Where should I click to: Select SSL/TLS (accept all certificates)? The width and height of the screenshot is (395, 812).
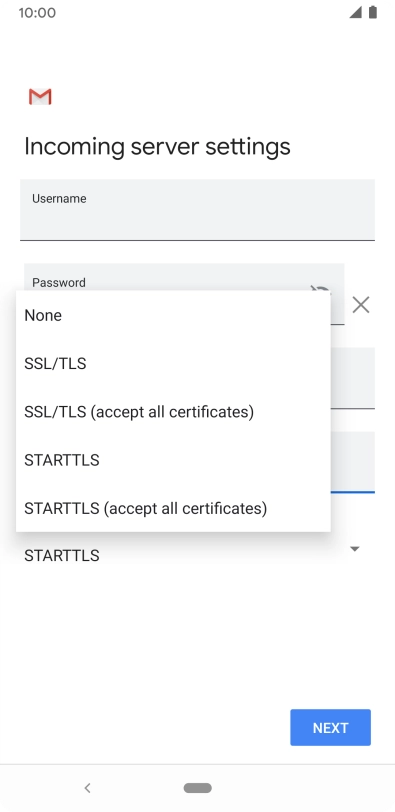(173, 412)
